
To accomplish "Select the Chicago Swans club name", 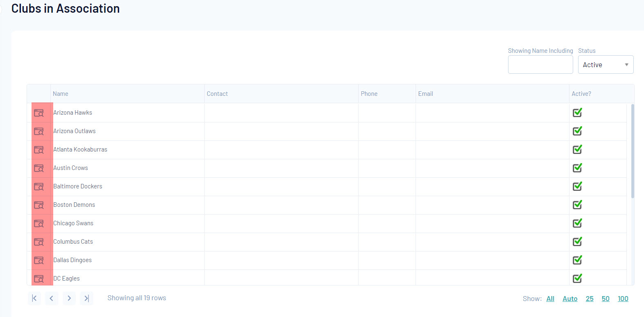I will pos(73,223).
